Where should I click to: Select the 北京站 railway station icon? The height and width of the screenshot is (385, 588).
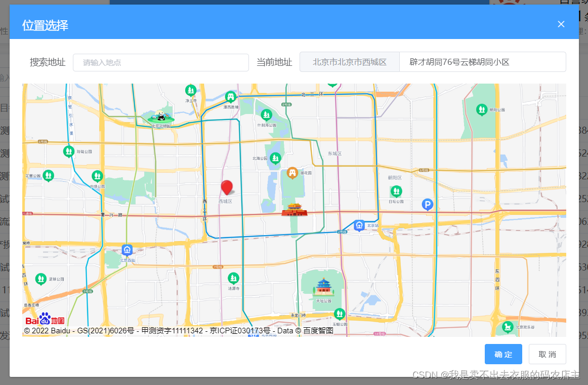click(x=359, y=225)
